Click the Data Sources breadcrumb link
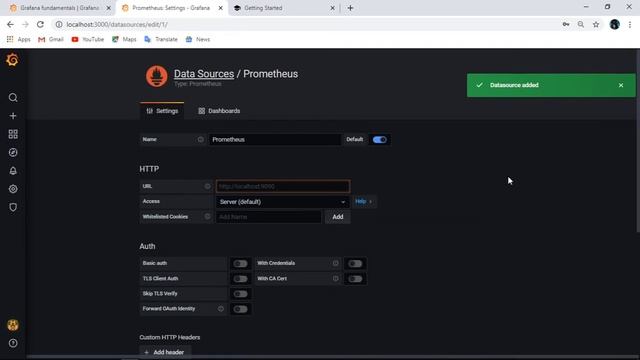 [204, 74]
